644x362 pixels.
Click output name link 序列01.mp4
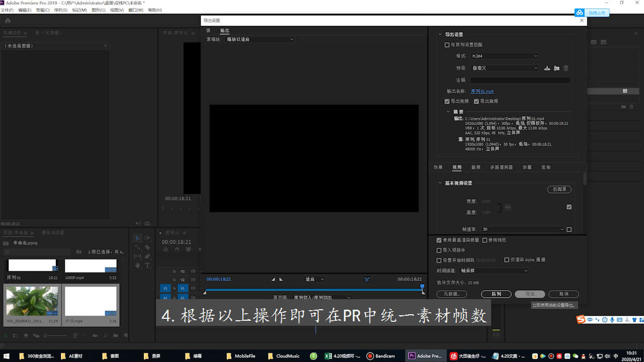pyautogui.click(x=482, y=92)
